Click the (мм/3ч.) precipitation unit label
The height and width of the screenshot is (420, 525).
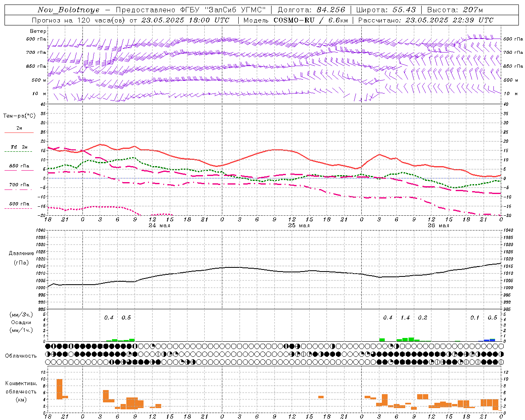21,315
